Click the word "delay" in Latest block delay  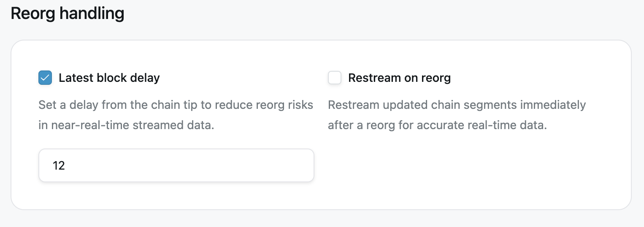146,78
